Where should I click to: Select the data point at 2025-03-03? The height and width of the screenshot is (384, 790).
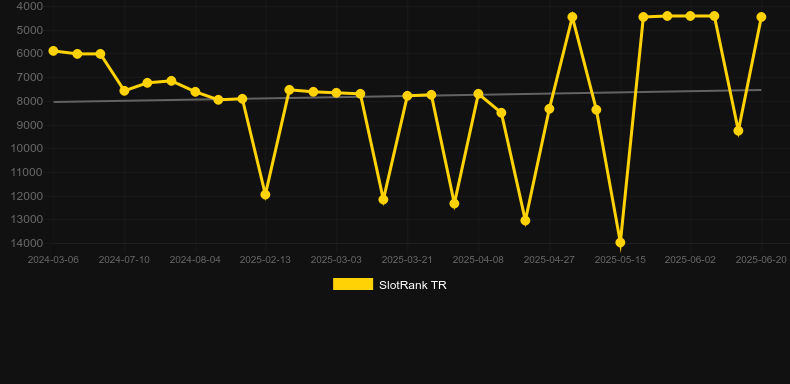click(x=337, y=93)
